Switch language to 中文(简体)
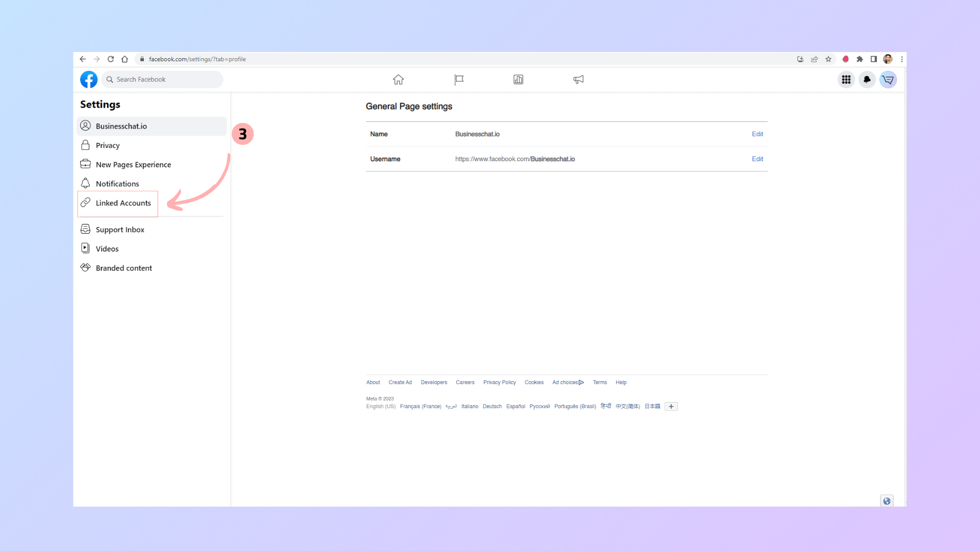 tap(628, 407)
